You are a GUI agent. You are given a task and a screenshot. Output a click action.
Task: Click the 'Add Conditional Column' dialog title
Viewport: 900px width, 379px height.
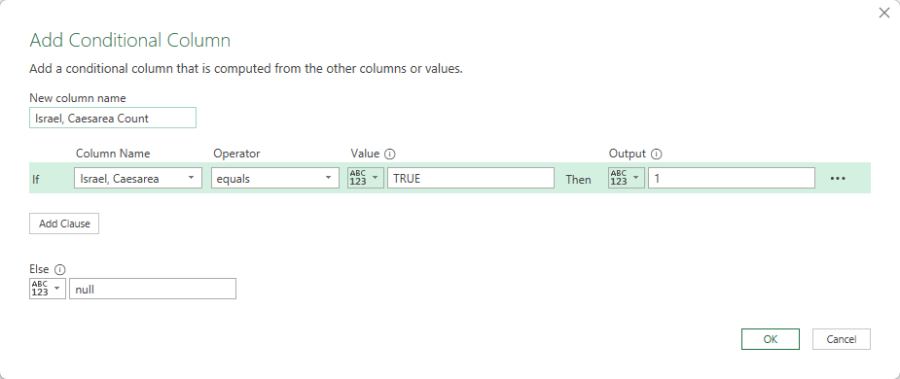click(x=130, y=40)
